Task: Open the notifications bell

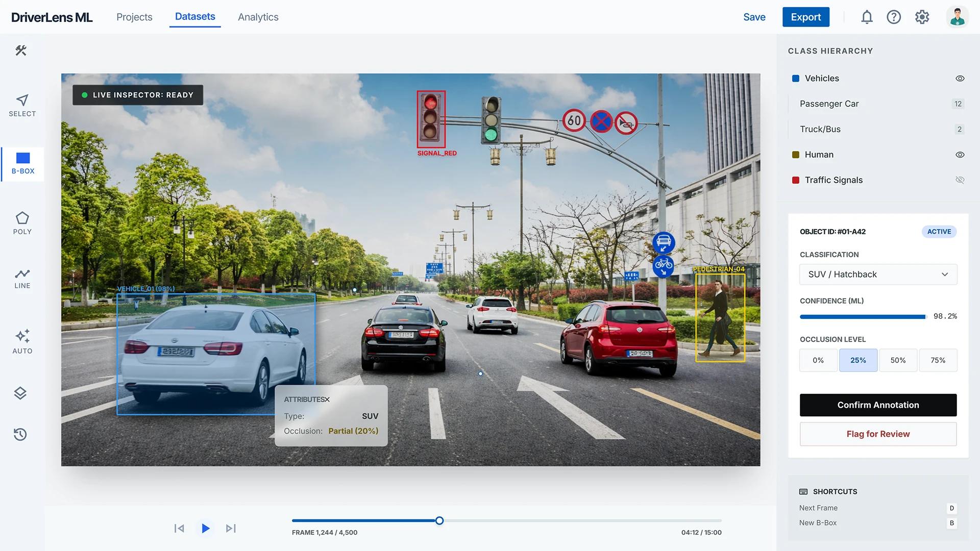Action: (x=867, y=17)
